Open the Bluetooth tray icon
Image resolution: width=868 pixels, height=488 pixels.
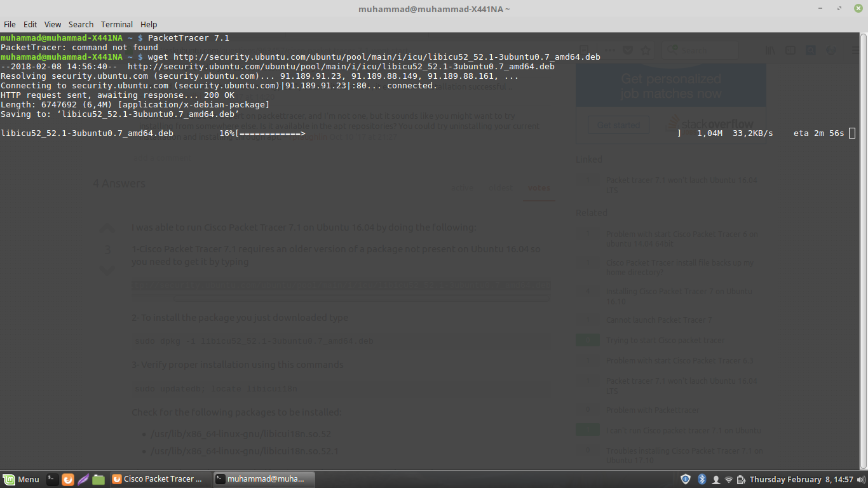click(x=702, y=479)
